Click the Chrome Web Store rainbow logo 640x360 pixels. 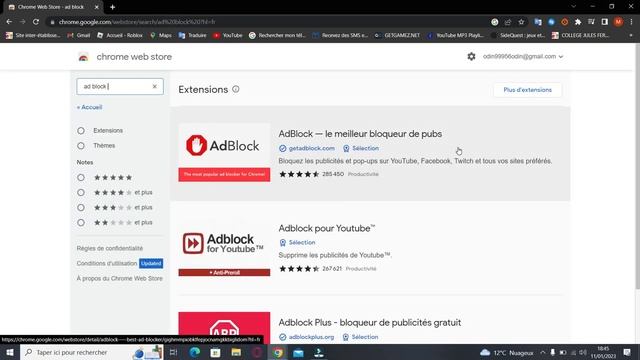pos(83,57)
